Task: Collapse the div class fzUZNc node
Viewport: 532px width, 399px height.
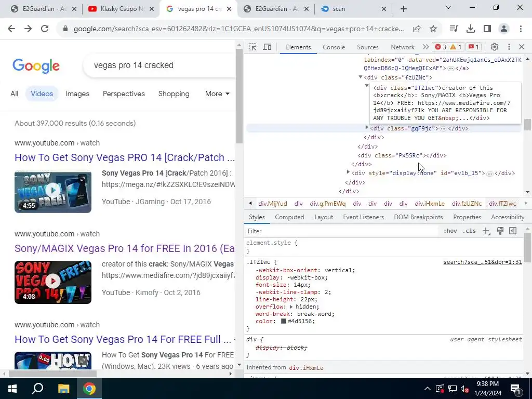Action: [x=361, y=77]
